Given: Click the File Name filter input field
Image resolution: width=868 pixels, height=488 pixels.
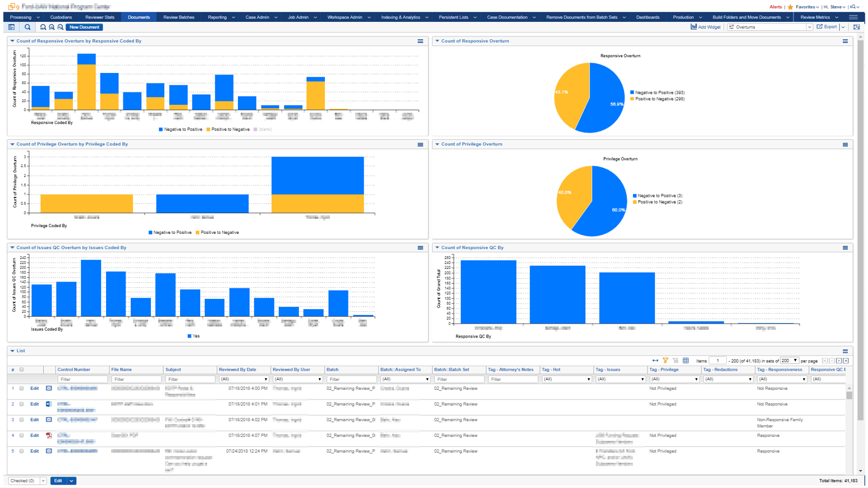Looking at the screenshot, I should click(x=136, y=379).
